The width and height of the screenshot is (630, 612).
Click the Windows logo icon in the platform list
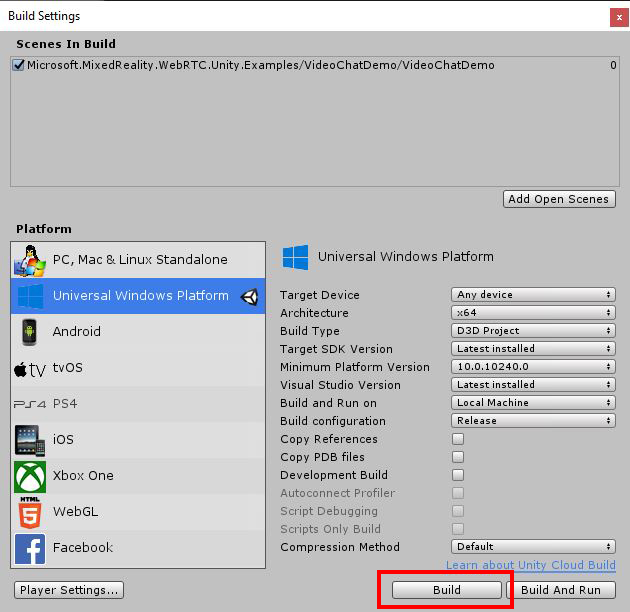pos(31,296)
